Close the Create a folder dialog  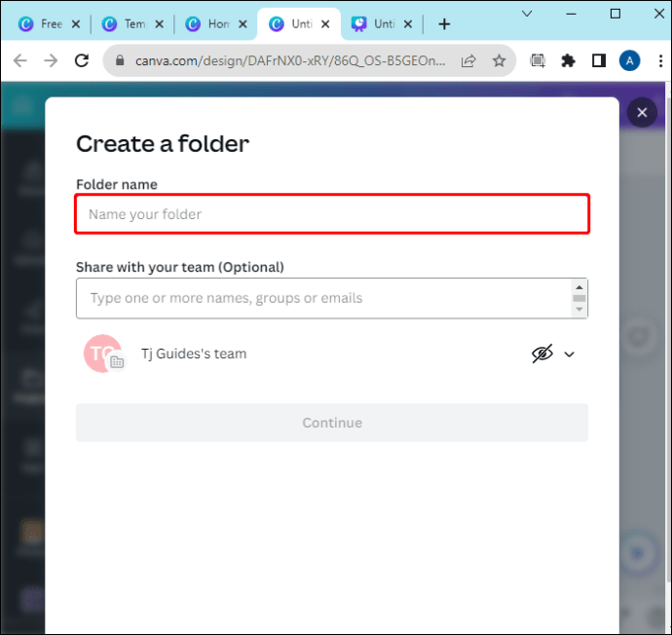coord(642,113)
